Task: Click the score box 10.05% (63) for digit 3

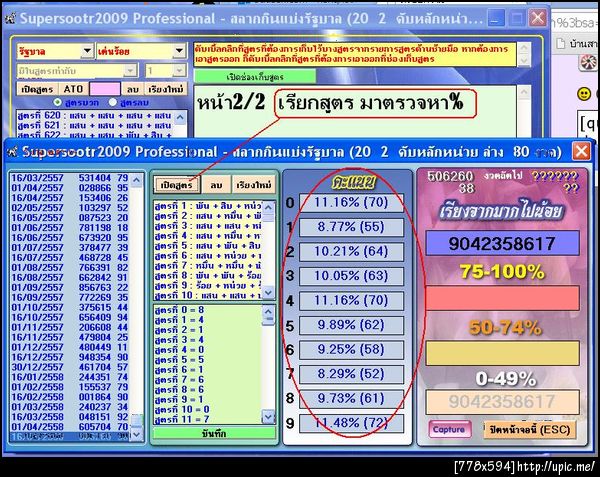Action: click(x=351, y=276)
